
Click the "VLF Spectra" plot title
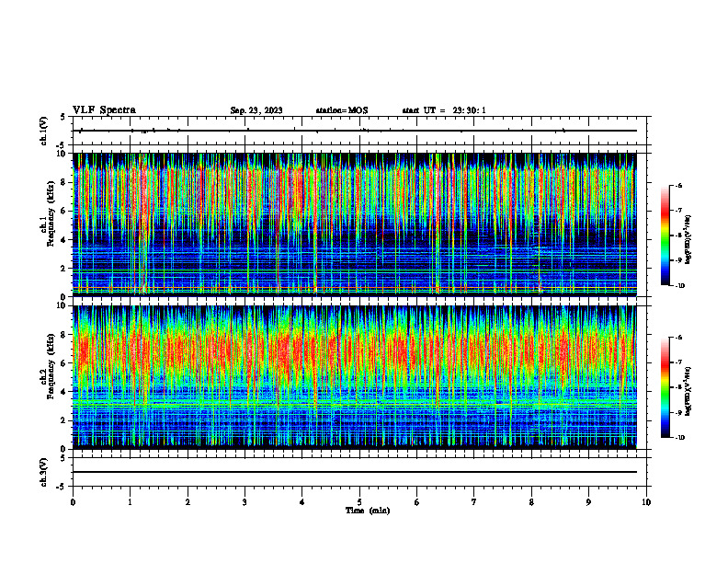[x=104, y=110]
